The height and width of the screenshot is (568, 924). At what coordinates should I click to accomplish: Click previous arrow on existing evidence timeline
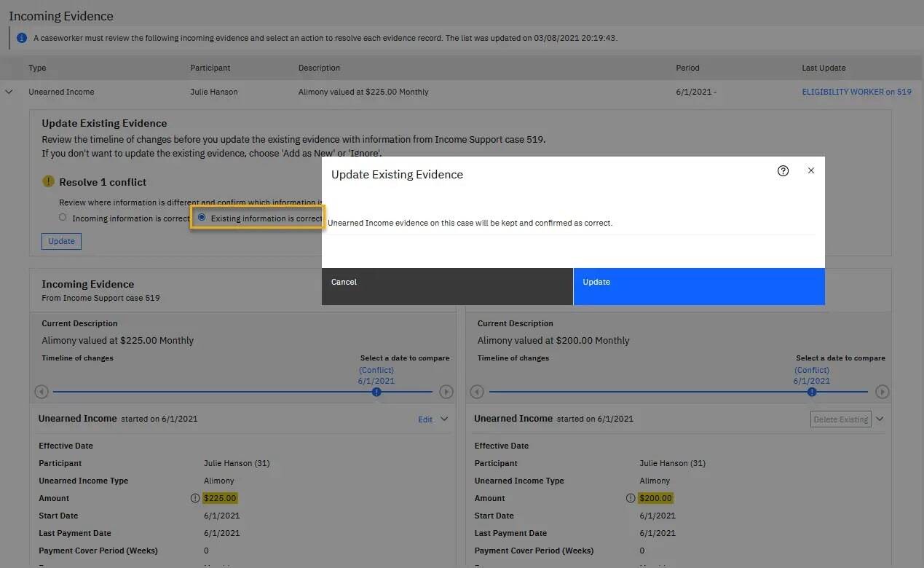[x=477, y=392]
